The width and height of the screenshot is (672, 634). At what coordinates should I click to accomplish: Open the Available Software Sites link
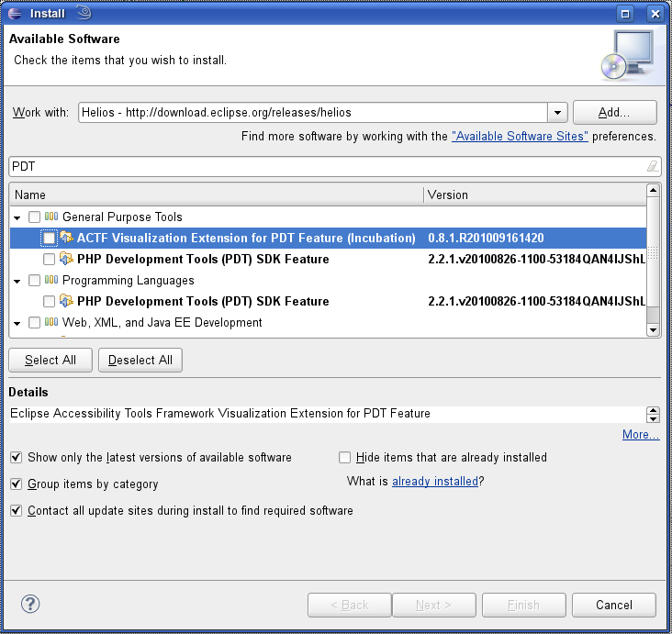pyautogui.click(x=520, y=136)
